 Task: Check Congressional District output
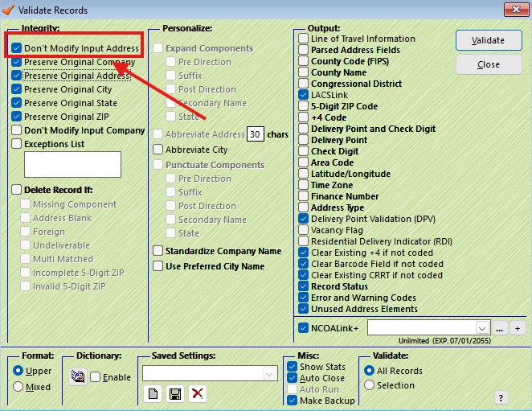point(303,83)
